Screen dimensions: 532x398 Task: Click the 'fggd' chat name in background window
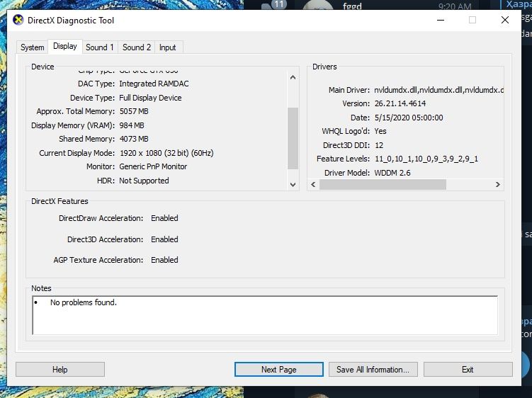point(352,6)
